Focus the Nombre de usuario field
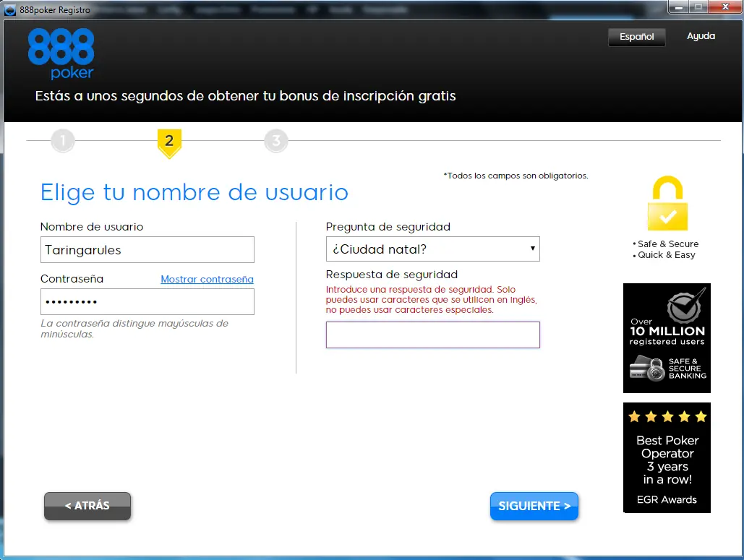The image size is (744, 560). pyautogui.click(x=147, y=250)
